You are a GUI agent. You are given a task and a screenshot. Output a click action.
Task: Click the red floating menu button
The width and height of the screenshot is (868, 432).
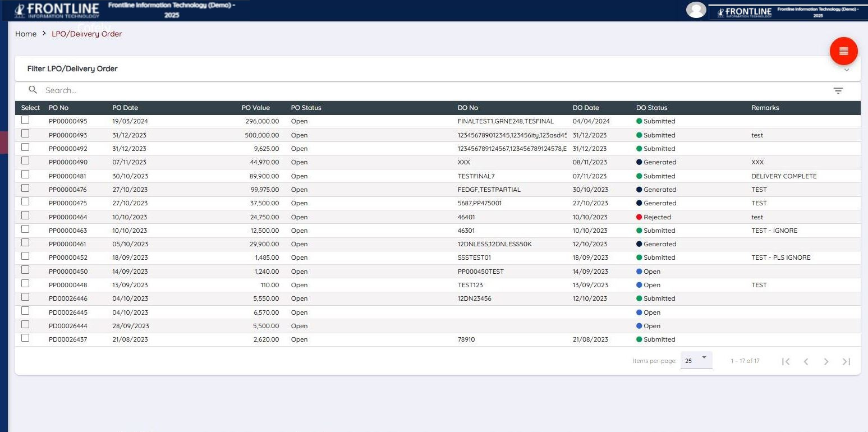[x=843, y=50]
